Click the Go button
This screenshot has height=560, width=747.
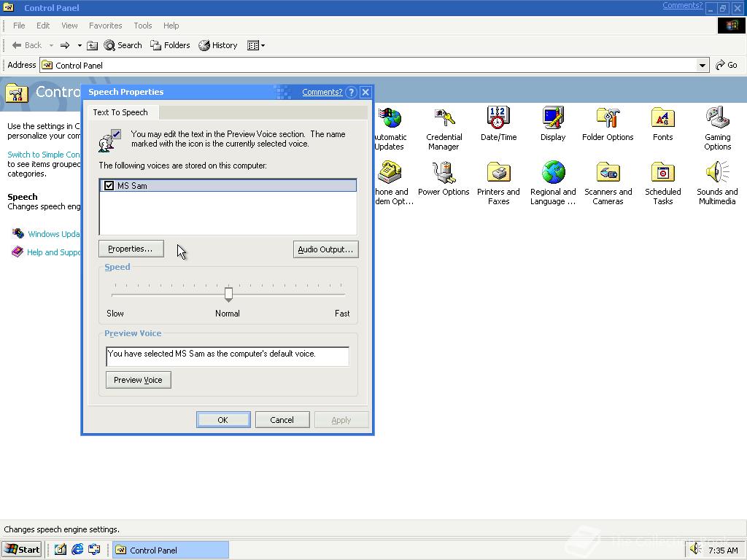coord(727,65)
